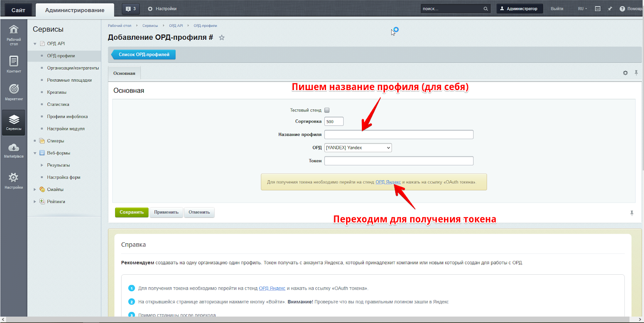Open the Контент section icon
The height and width of the screenshot is (323, 644).
[x=14, y=64]
